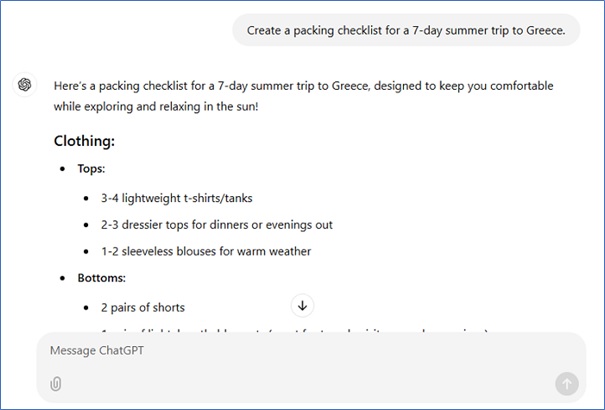Click the Clothing: section heading

(84, 141)
